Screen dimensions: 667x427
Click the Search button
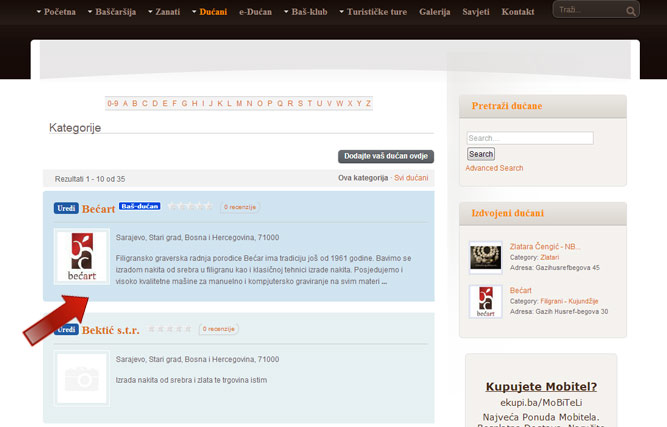[x=481, y=154]
